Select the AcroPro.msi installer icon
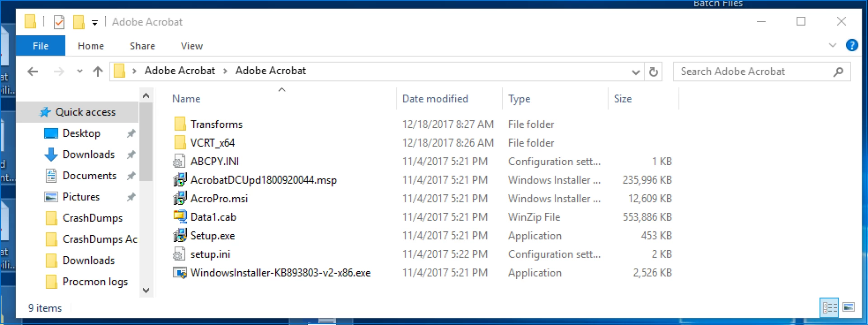The image size is (868, 325). tap(179, 198)
